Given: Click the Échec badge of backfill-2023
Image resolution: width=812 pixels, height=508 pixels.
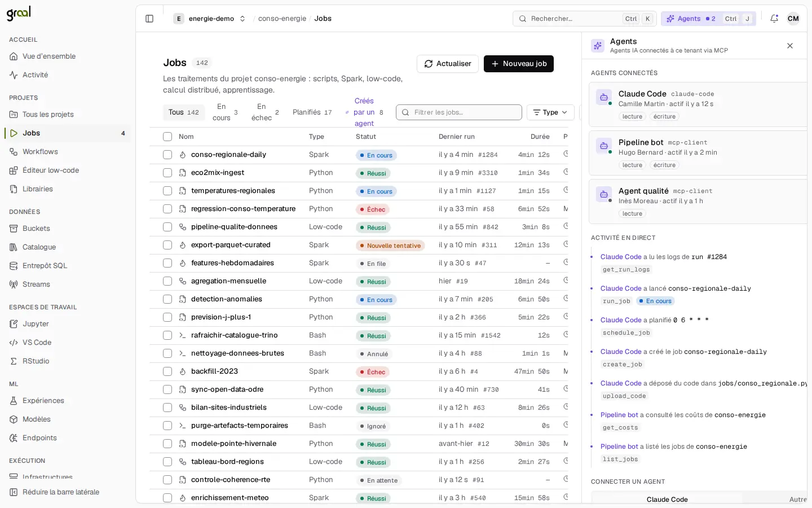Looking at the screenshot, I should pos(373,372).
